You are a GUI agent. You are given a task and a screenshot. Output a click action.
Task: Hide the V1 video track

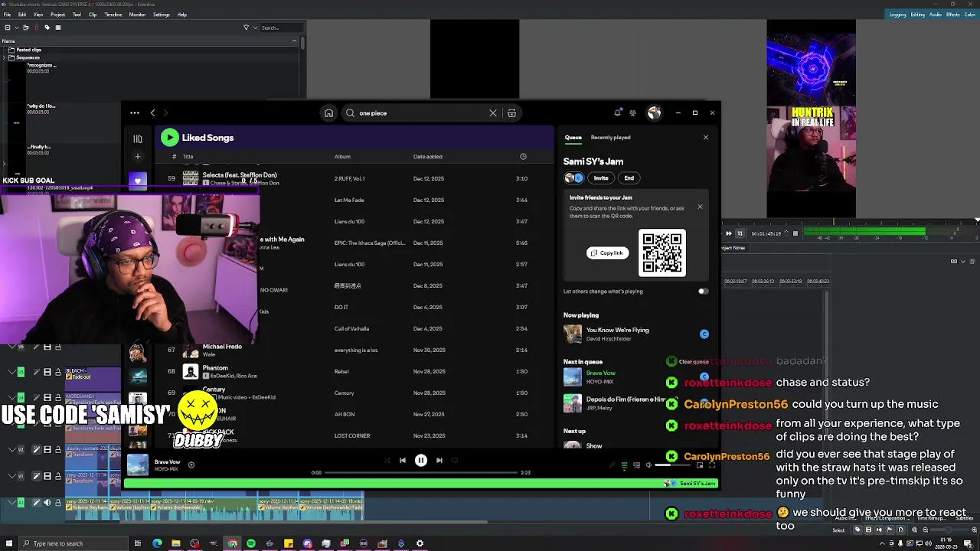point(47,476)
